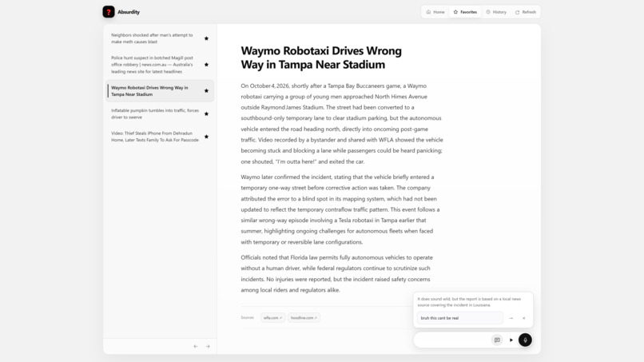The image size is (644, 362).
Task: Open the hoodline.com source link
Action: [304, 317]
